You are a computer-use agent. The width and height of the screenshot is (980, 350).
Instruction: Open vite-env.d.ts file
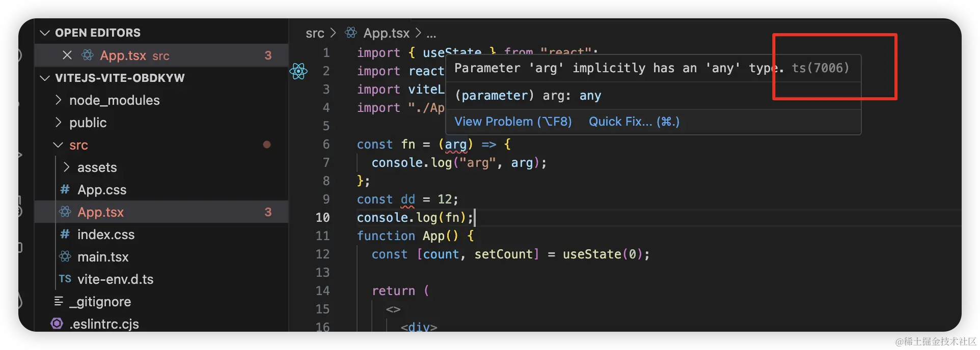115,279
